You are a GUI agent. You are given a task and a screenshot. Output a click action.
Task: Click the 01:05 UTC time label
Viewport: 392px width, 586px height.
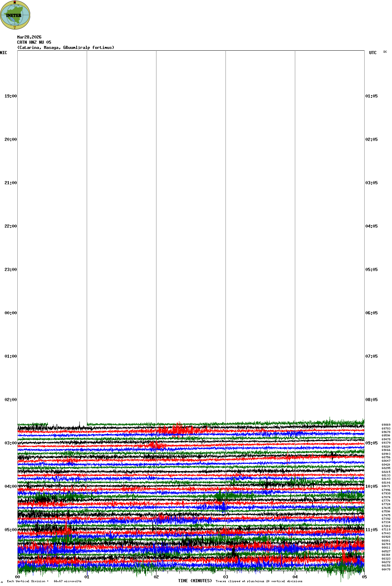372,96
